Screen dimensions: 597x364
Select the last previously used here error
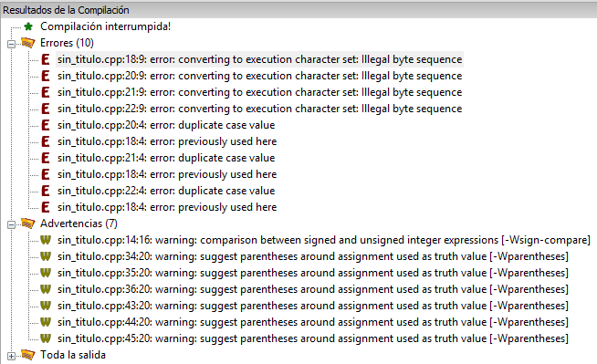click(167, 207)
